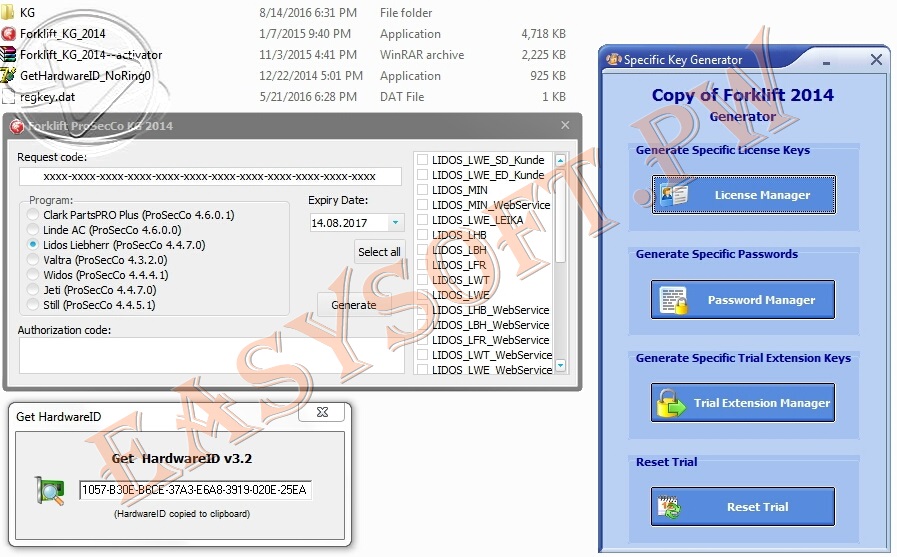Click the module list scrollbar thumb

pos(561,214)
